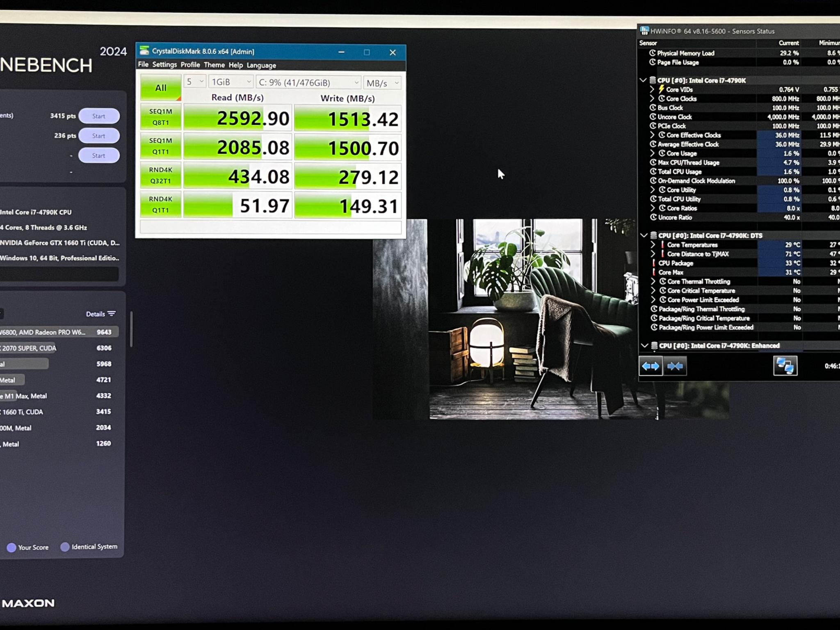Click the CrystalDiskMark title bar icon
840x630 pixels.
(x=144, y=51)
